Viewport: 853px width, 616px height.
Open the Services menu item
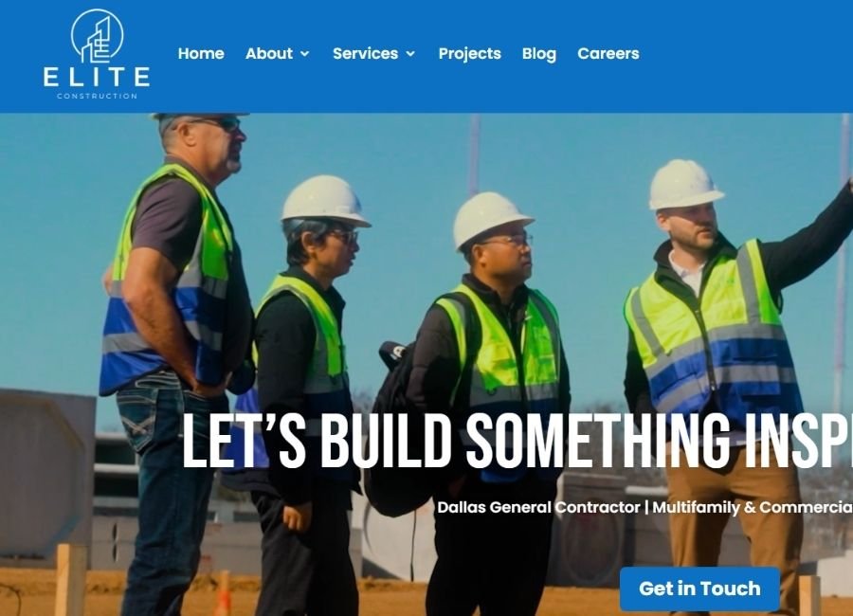(366, 53)
